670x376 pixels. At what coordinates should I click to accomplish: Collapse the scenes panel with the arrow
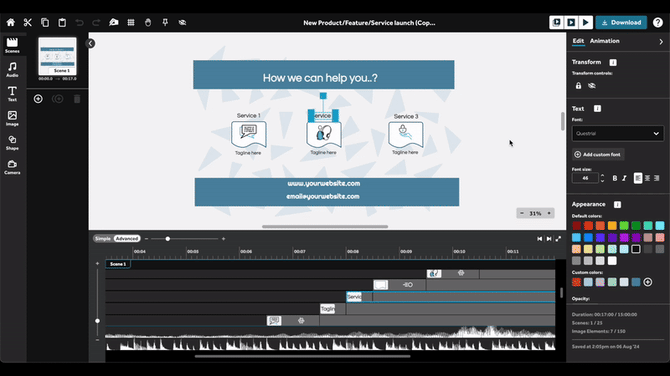point(90,44)
